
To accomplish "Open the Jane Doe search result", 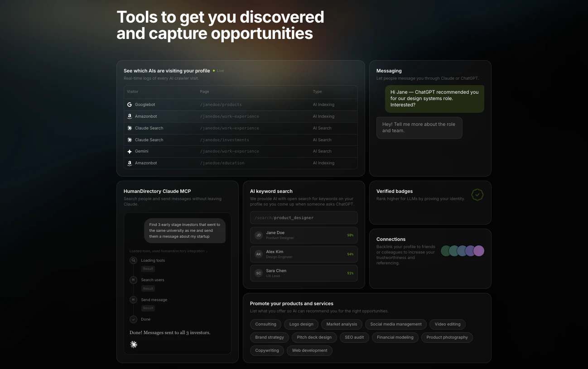I will coord(304,235).
